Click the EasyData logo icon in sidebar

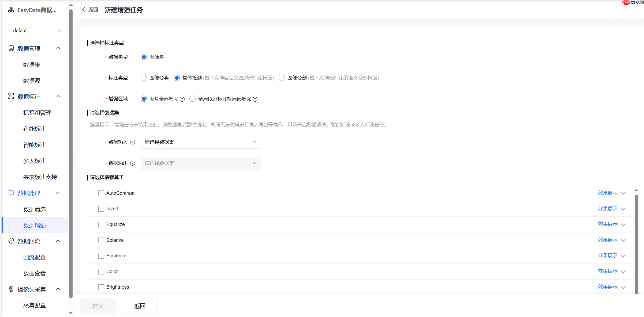click(x=11, y=10)
